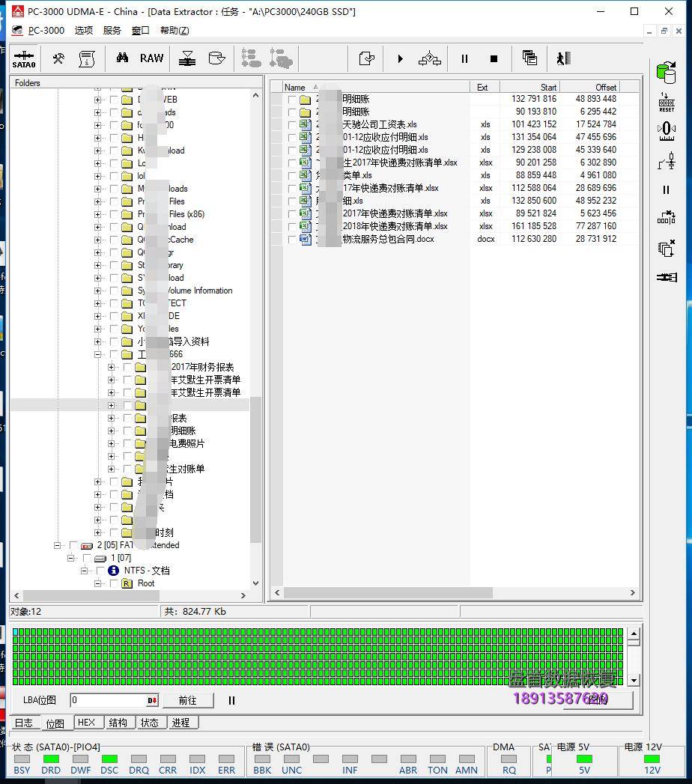
Task: Click the disk copy icon in right sidebar
Action: (665, 73)
